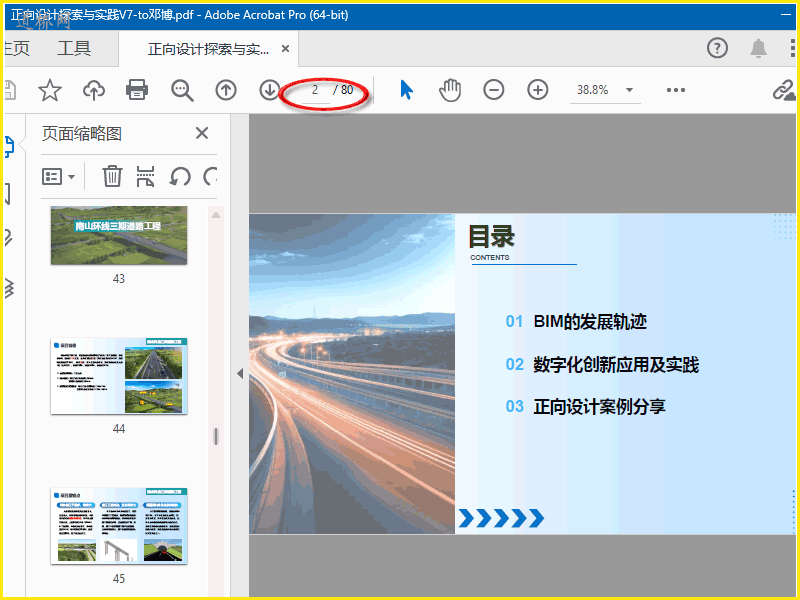Viewport: 800px width, 600px height.
Task: Switch to the 工具 tab
Action: point(74,48)
